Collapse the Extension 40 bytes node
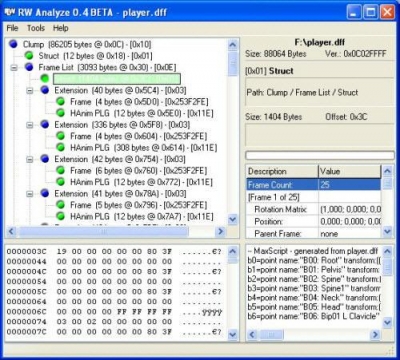400x360 pixels. click(x=30, y=91)
